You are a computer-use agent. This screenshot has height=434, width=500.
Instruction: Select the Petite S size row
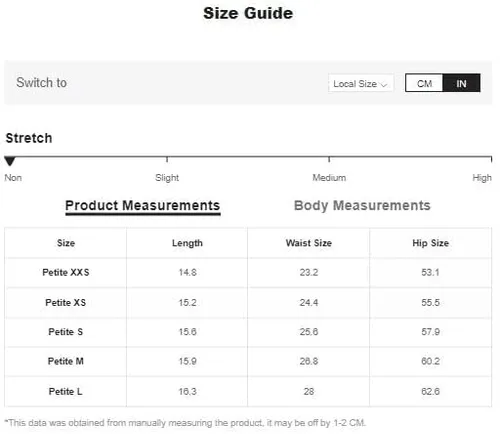[248, 332]
